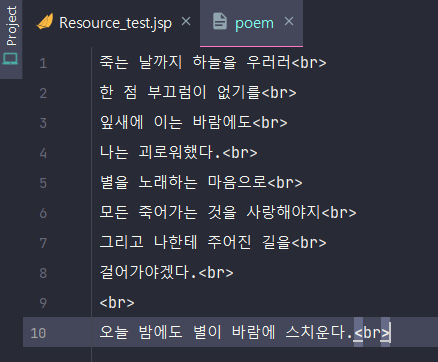
Task: Click the text file icon on poem tab
Action: coord(220,21)
